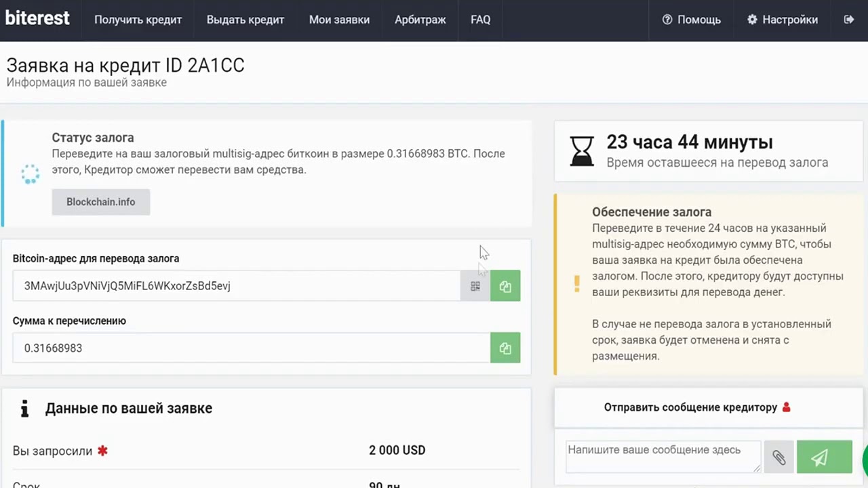Click the 2 000 USD value

(397, 450)
